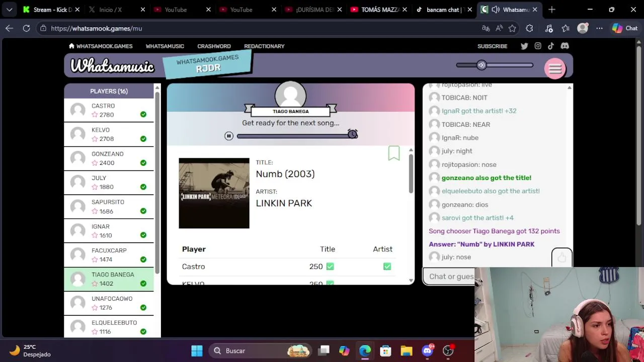Click player CASTRO in players list
The image size is (644, 362).
point(109,110)
